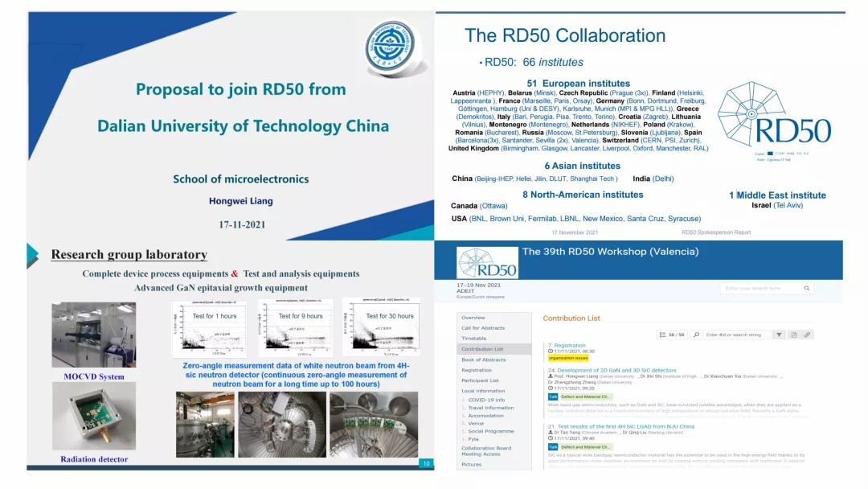Viewport: 868px width, 489px height.
Task: Open the Social Programme sub-item
Action: click(490, 431)
